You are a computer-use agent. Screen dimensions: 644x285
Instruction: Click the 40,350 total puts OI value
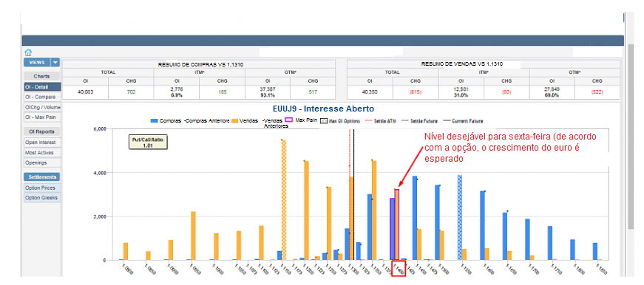(370, 92)
